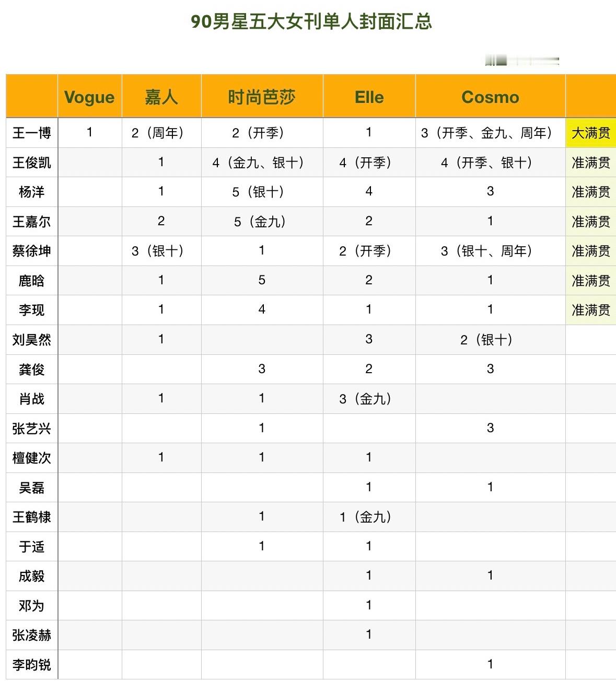
Task: Select the Vogue column header
Action: [89, 97]
